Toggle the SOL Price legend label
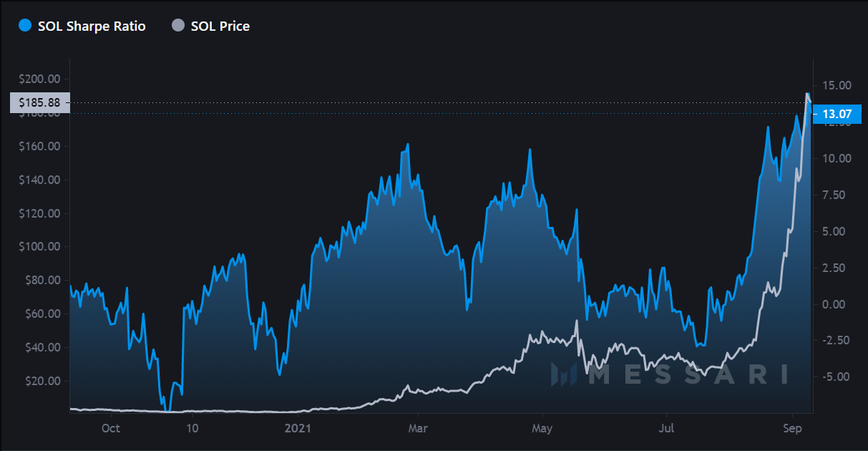868x451 pixels. click(220, 26)
